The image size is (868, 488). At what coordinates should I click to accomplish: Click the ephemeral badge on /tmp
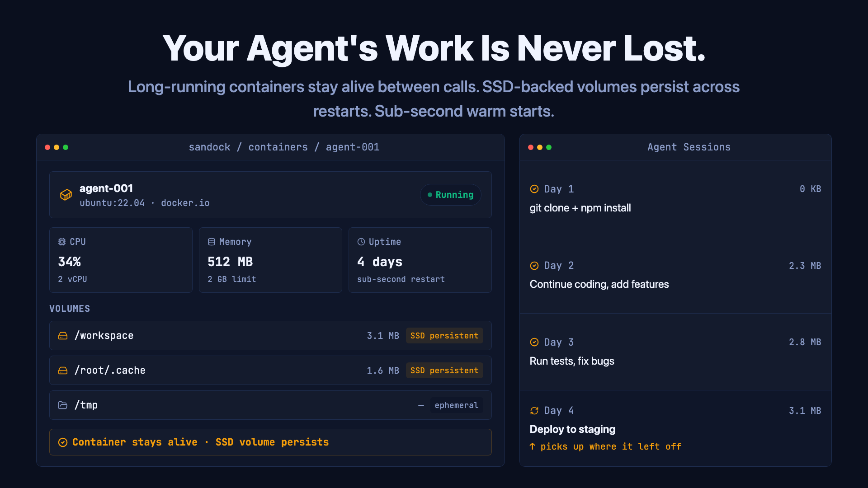456,405
